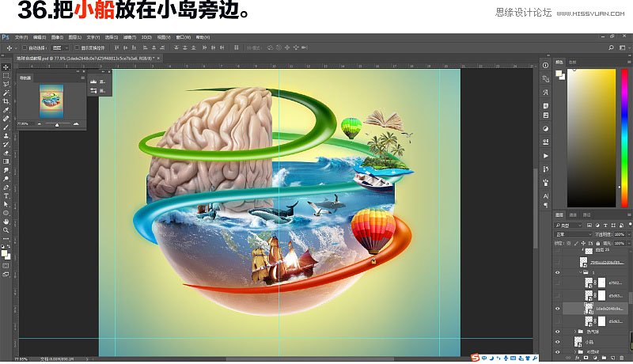Toggle the layer filter on/off switch
Screen dimensions: 633x364
pos(629,226)
